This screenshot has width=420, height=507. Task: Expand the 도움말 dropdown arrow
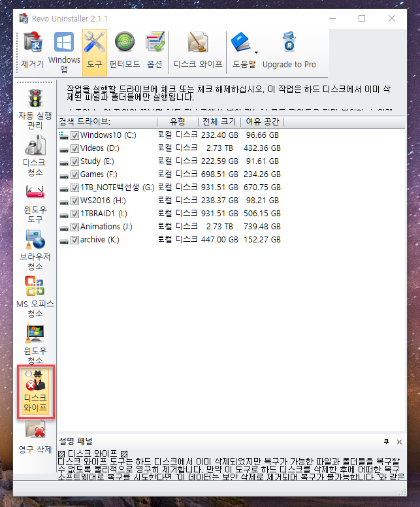(256, 52)
